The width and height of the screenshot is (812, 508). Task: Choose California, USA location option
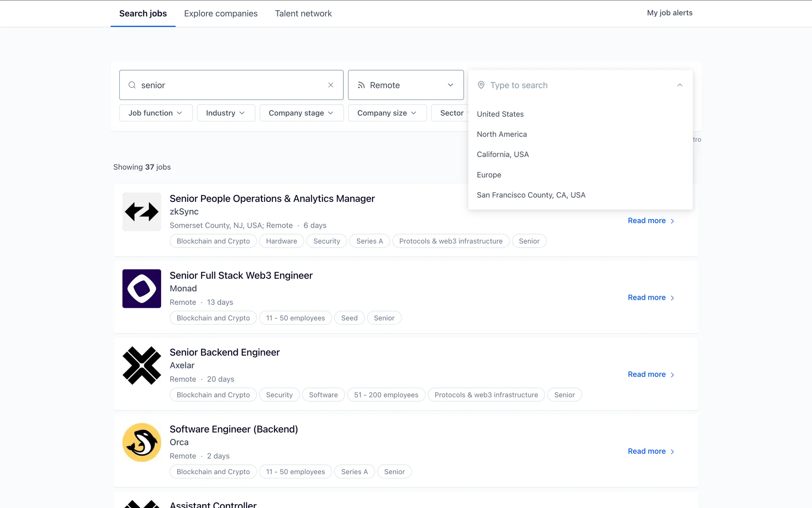click(502, 155)
